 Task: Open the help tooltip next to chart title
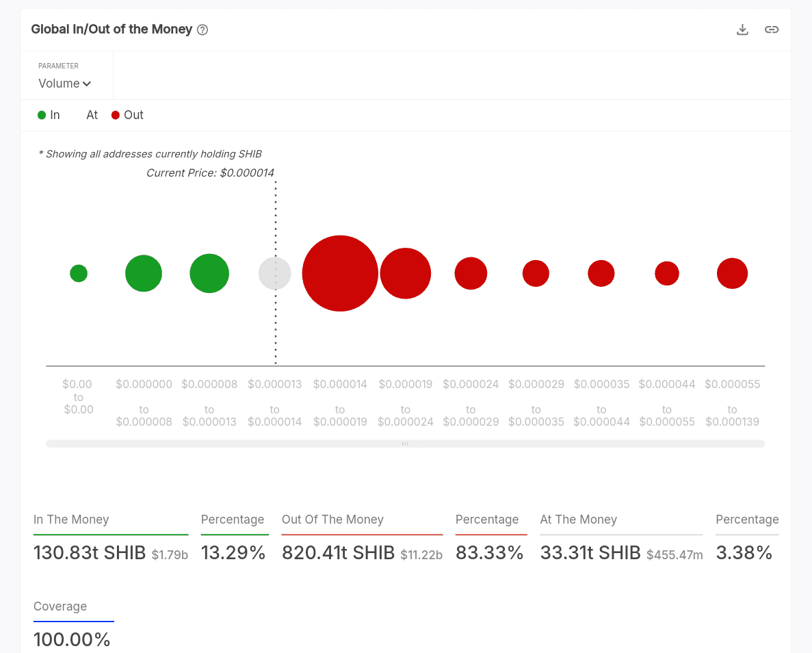202,29
